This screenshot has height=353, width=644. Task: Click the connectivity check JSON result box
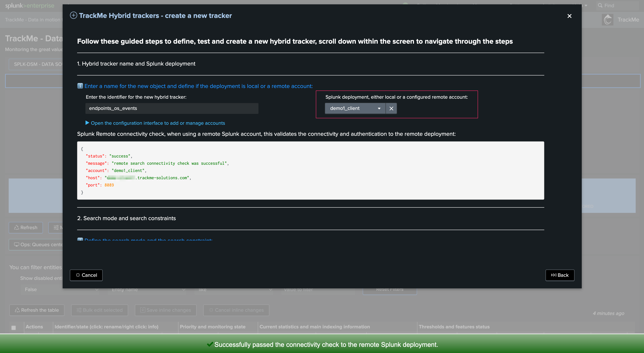click(310, 171)
